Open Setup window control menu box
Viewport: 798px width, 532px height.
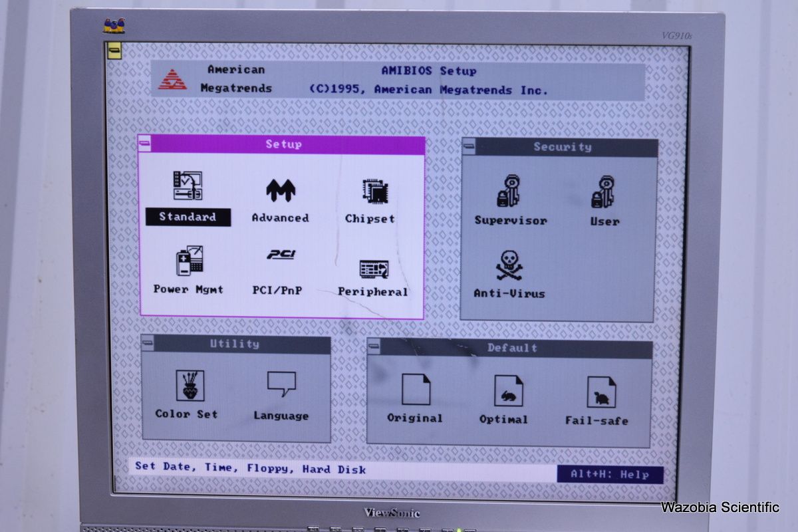[x=145, y=143]
